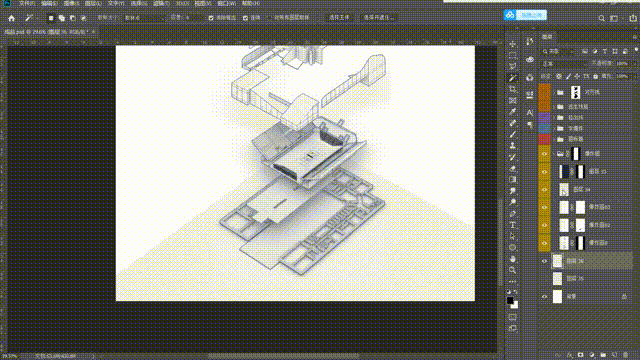Select the Crop tool
The image size is (640, 360).
coord(513,89)
